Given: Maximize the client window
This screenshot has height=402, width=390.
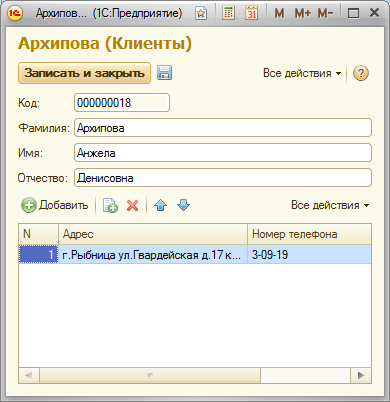Looking at the screenshot, I should tap(353, 13).
